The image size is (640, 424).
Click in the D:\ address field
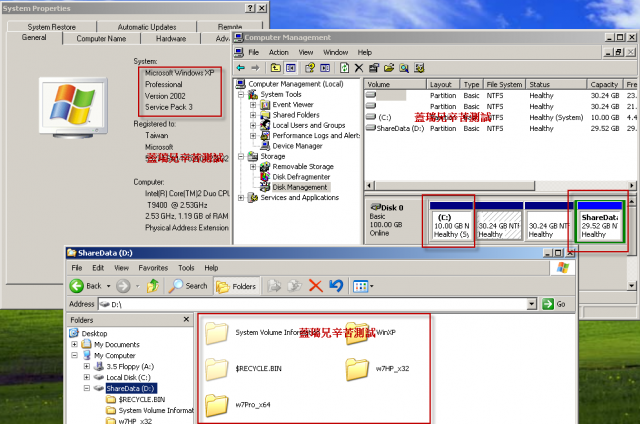[x=312, y=304]
